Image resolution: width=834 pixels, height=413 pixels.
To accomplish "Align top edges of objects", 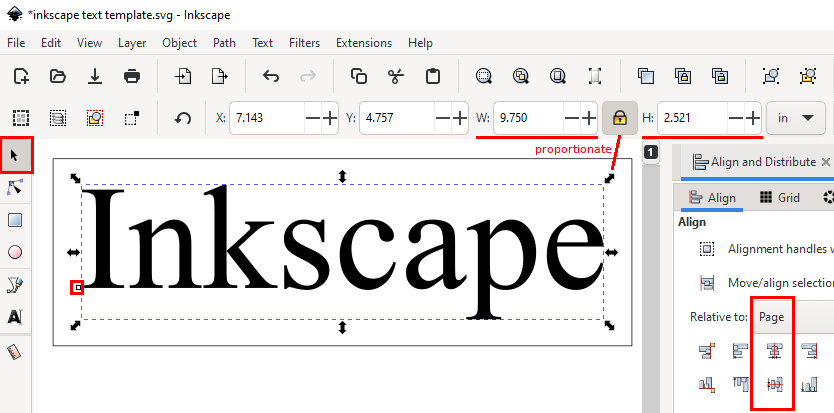I will (740, 384).
